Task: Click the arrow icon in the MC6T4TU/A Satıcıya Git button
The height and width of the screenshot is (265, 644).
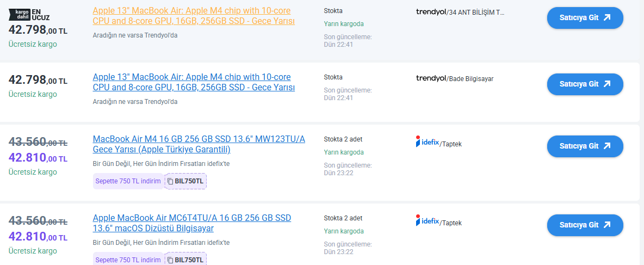Action: tap(607, 225)
